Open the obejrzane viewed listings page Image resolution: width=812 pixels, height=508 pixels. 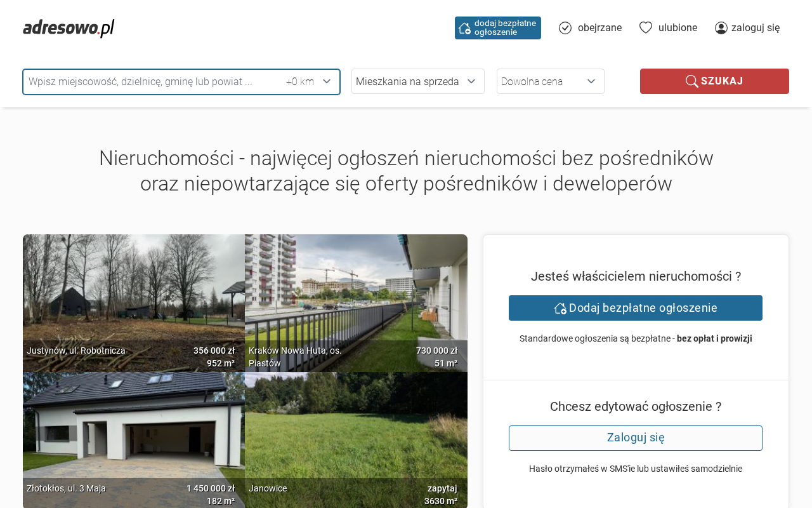point(599,28)
